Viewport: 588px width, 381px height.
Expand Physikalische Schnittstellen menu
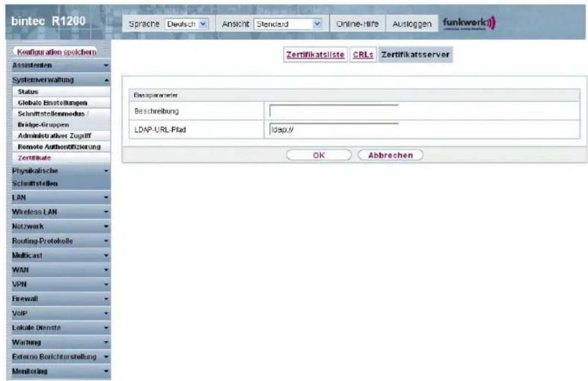point(61,177)
